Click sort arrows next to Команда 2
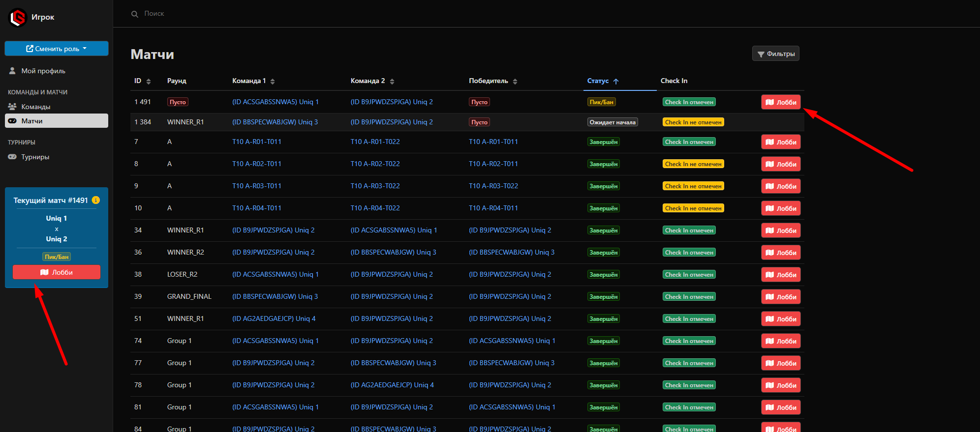Image resolution: width=980 pixels, height=432 pixels. [x=392, y=82]
